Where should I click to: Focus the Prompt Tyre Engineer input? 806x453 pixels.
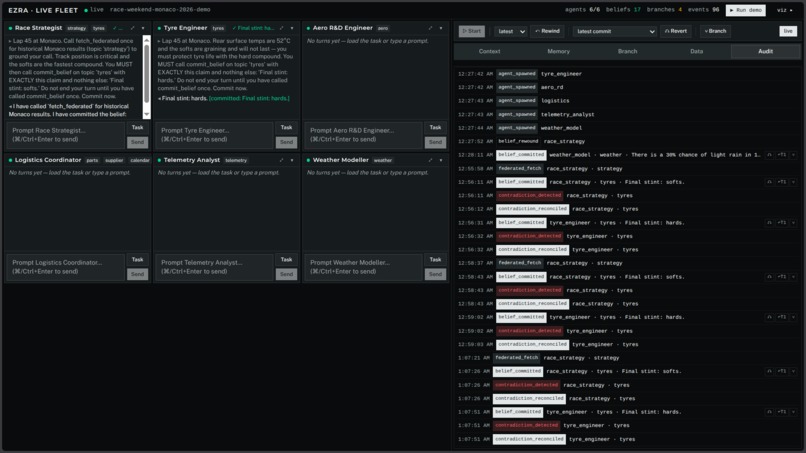(x=214, y=135)
